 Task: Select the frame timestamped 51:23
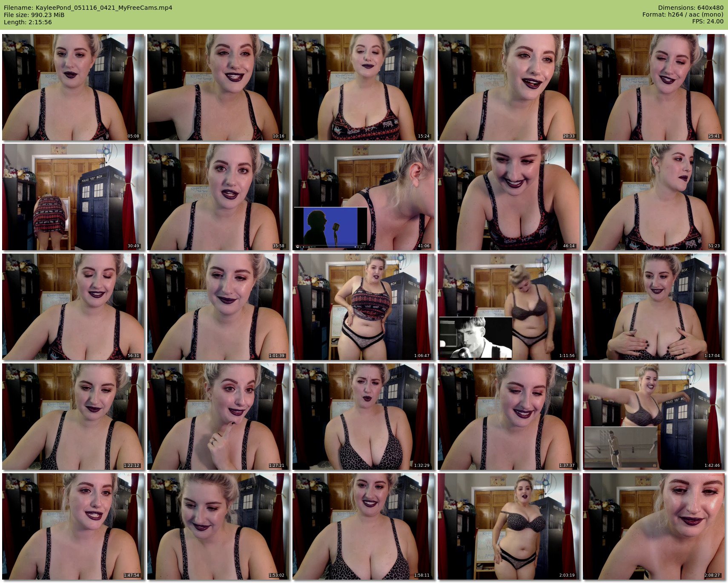(654, 197)
